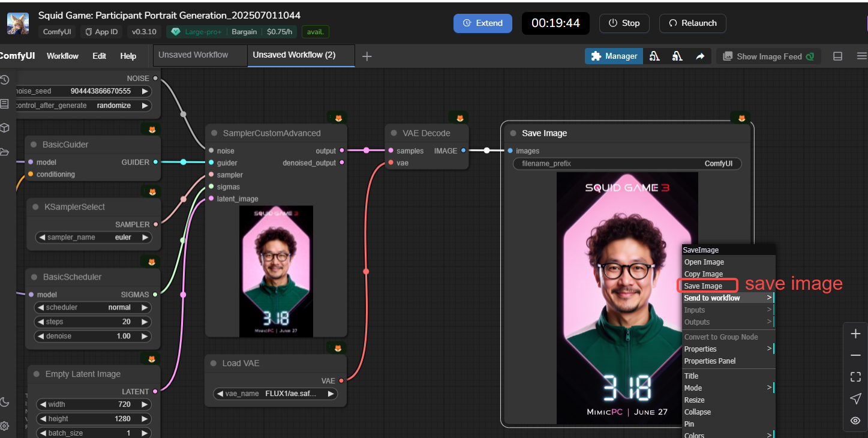Open sampler_name euler dropdown
Viewport: 868px width, 438px height.
click(x=94, y=237)
